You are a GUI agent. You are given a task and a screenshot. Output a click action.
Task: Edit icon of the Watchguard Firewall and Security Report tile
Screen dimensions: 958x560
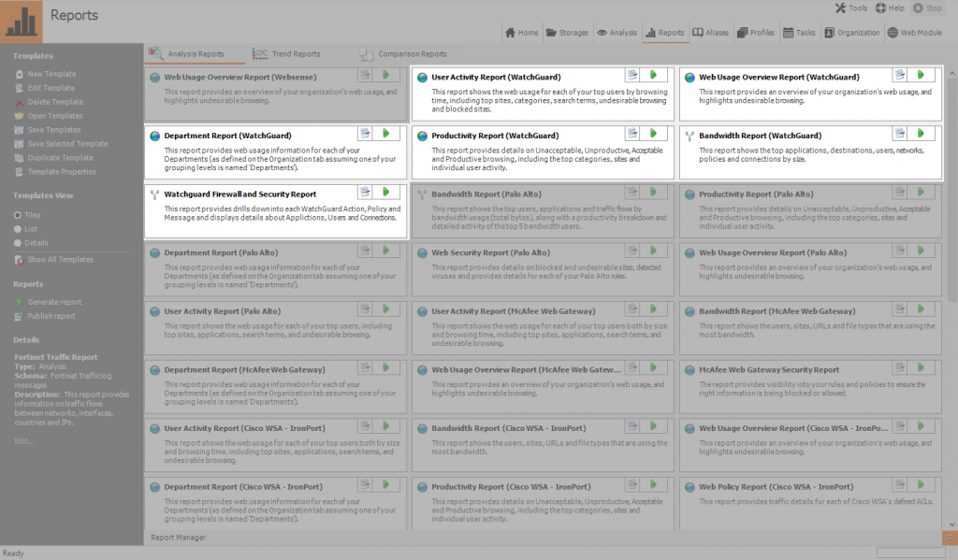[365, 192]
